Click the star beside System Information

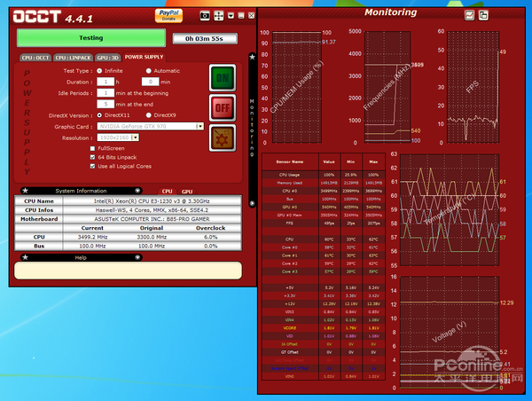tap(25, 190)
